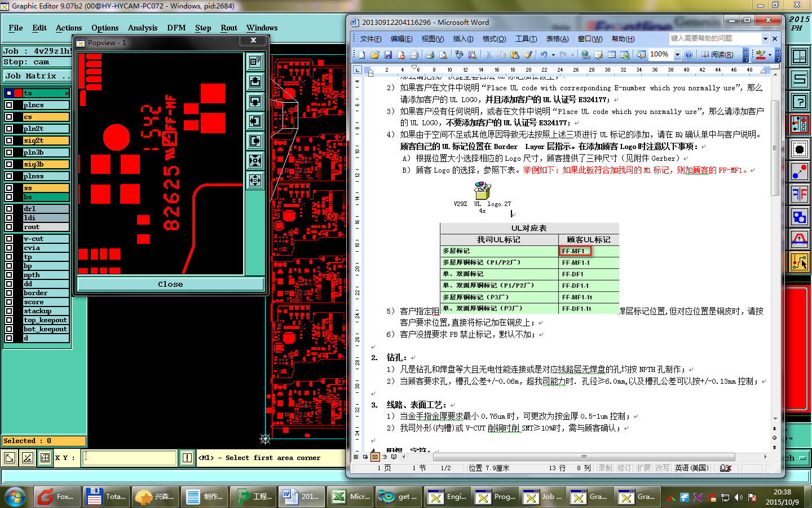812x508 pixels.
Task: Click the Word Help question mark icon
Action: click(689, 55)
